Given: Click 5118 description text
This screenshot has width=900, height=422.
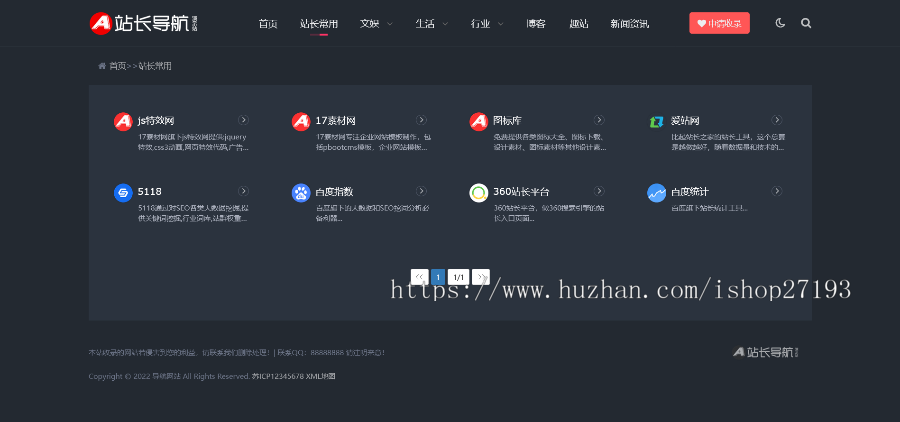Looking at the screenshot, I should 193,214.
